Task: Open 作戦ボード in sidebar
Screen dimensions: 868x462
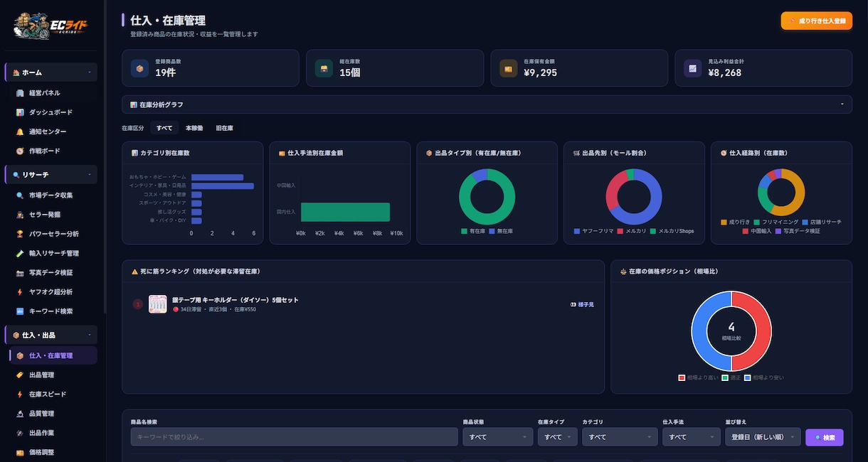Action: tap(51, 151)
